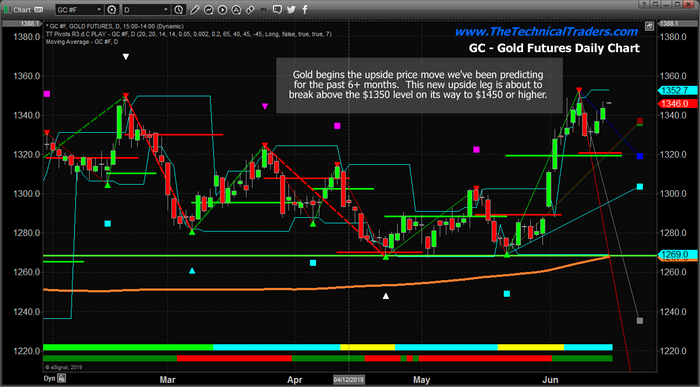The width and height of the screenshot is (700, 387).
Task: Open the Chart window menu label
Action: 21,9
